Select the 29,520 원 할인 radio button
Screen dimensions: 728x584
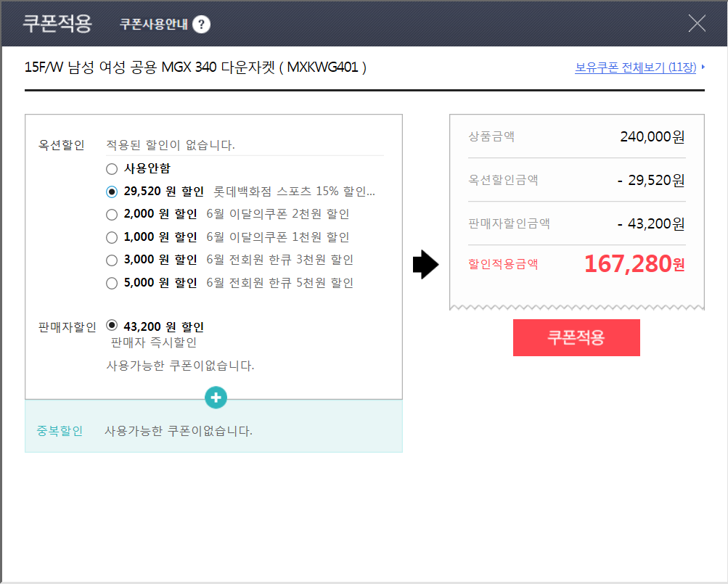click(x=112, y=192)
